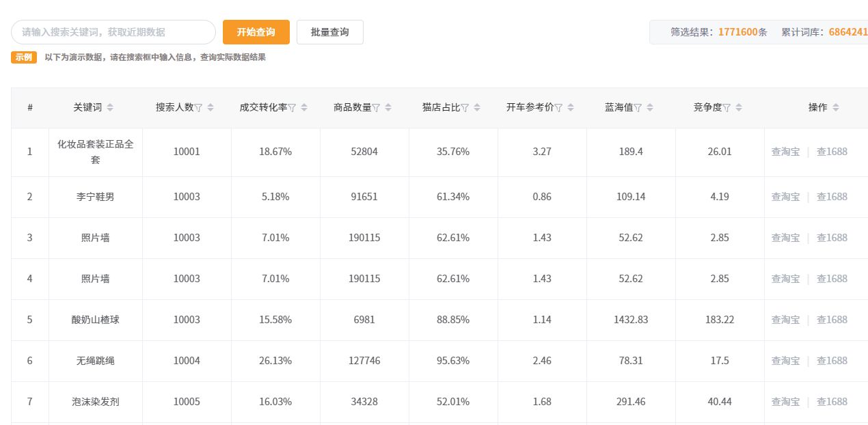Open the 竞争度 filter funnel icon
Screen dimensions: 868x425
pyautogui.click(x=727, y=107)
